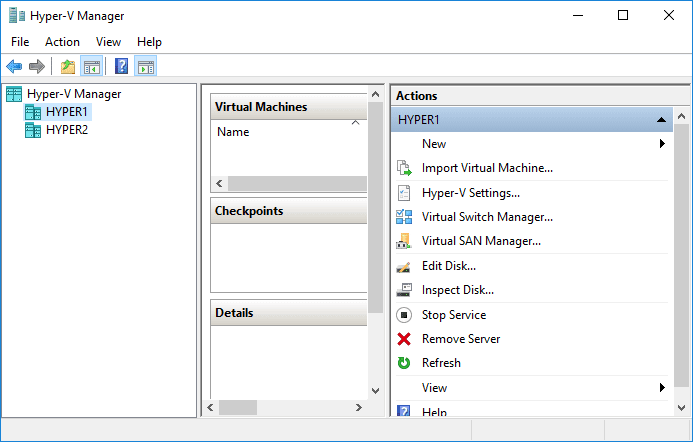Viewport: 693px width, 442px height.
Task: Click the Hyper-V Settings document icon
Action: 404,193
